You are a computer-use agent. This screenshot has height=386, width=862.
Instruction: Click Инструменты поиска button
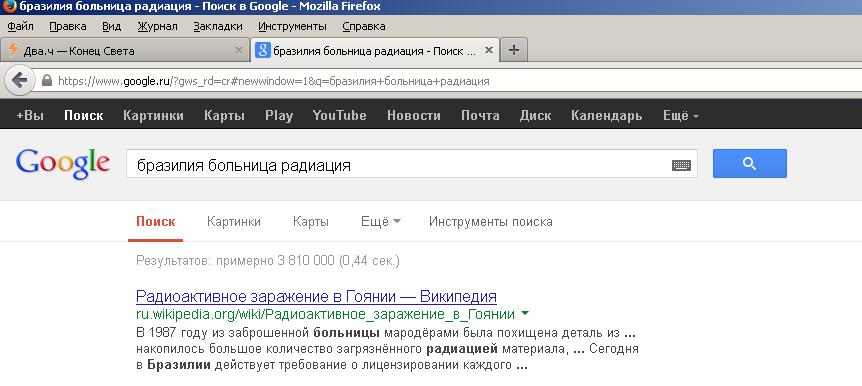click(x=490, y=222)
